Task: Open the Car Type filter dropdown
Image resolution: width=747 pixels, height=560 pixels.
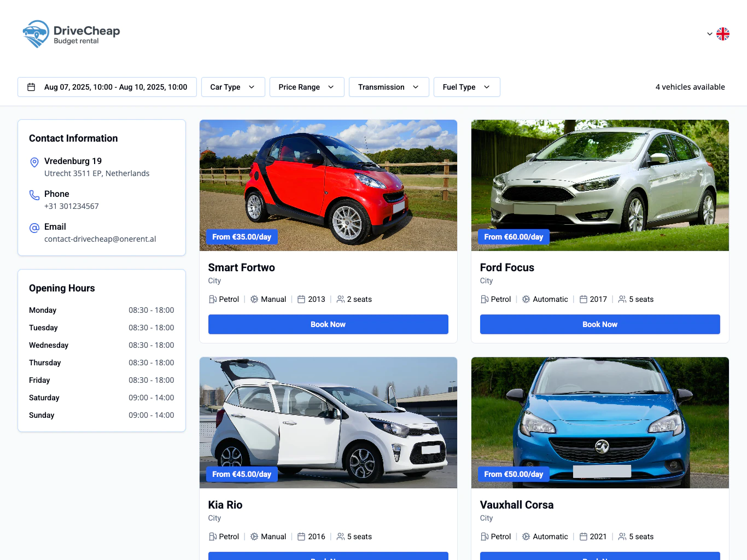Action: pyautogui.click(x=233, y=87)
